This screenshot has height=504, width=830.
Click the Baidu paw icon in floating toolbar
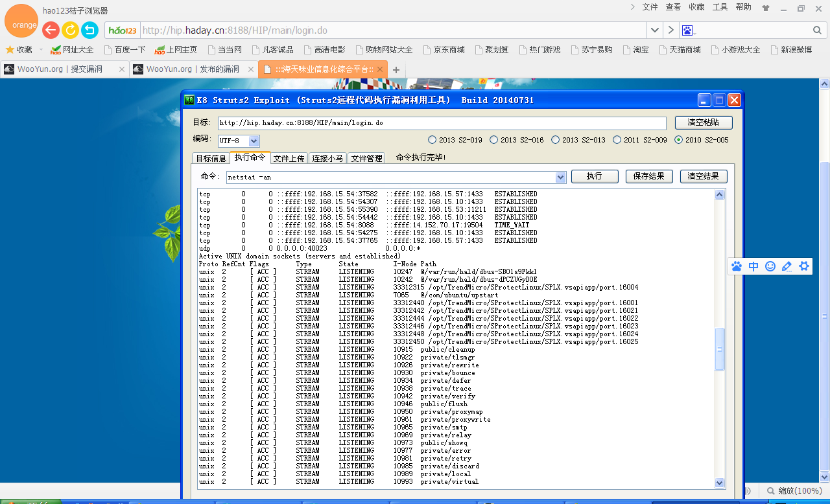(x=737, y=266)
